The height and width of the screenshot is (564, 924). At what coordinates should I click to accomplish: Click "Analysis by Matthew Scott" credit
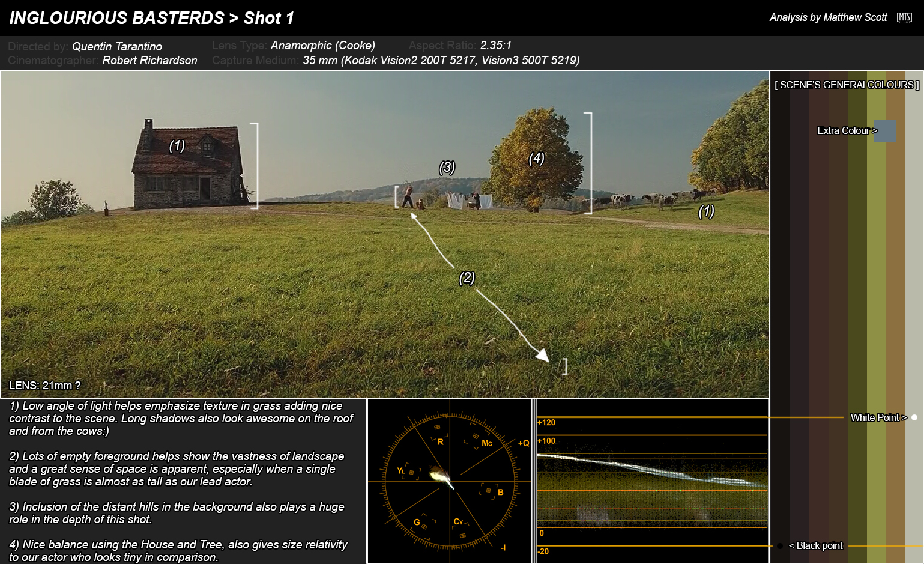click(x=828, y=17)
